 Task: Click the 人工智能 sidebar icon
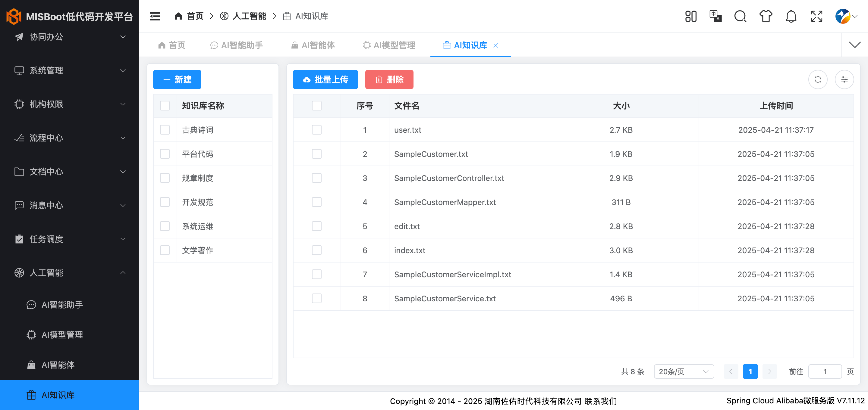(x=19, y=272)
